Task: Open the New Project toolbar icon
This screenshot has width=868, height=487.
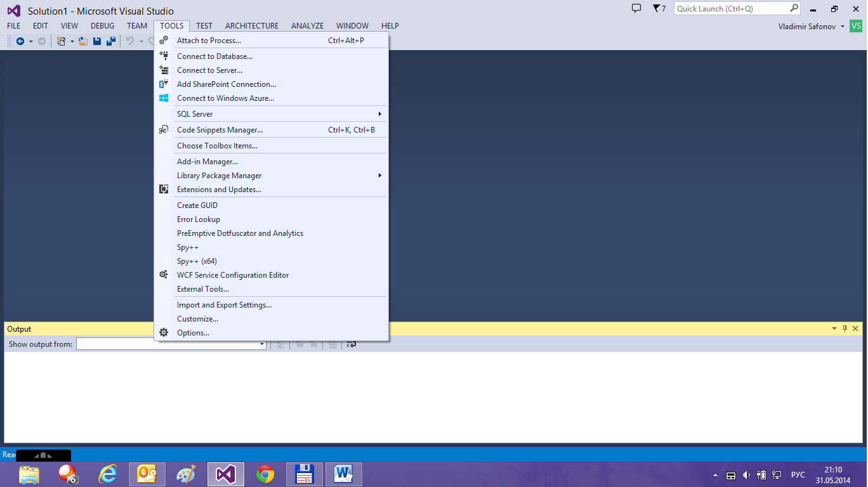Action: (x=62, y=41)
